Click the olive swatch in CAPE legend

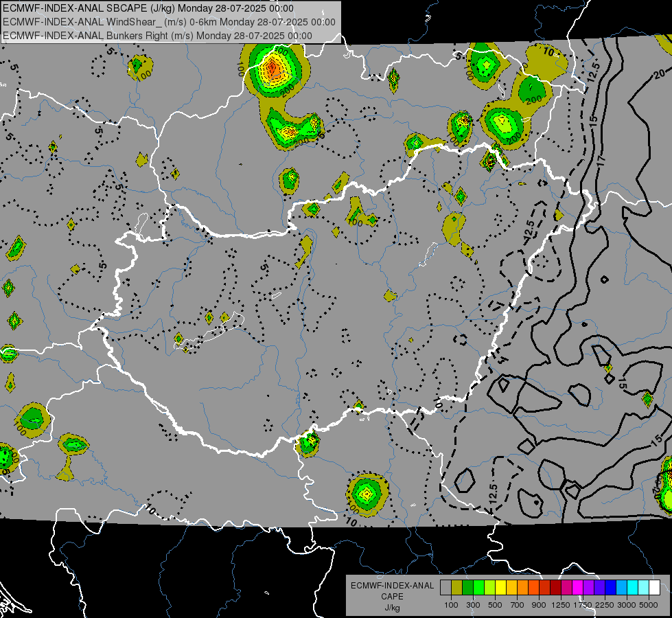457,588
